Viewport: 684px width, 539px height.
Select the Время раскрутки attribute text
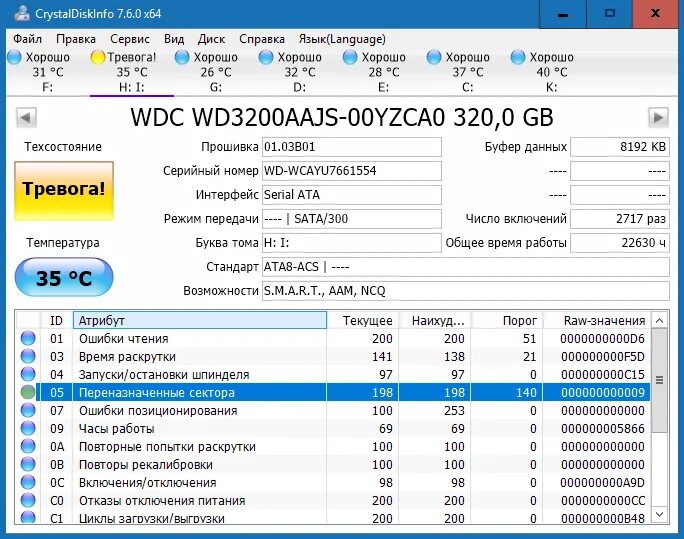click(127, 357)
